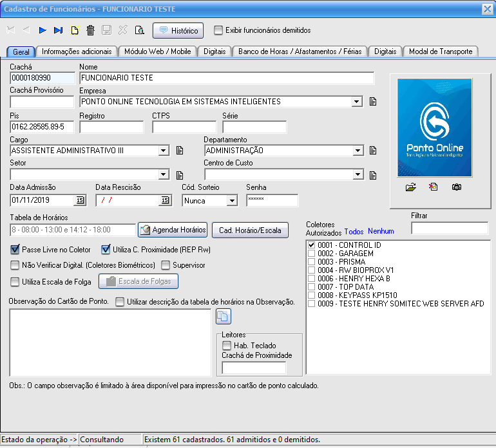Switch to Informações adicionais tab

(x=77, y=51)
